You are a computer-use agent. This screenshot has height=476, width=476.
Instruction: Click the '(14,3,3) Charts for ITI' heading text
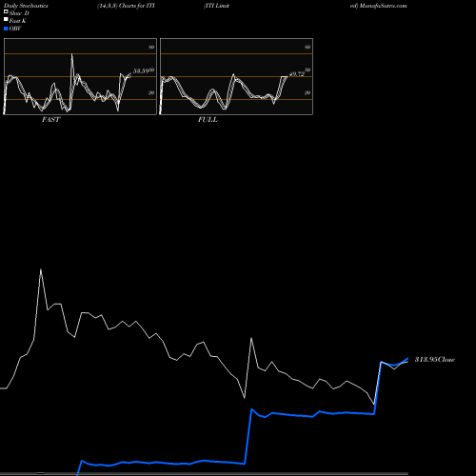126,6
